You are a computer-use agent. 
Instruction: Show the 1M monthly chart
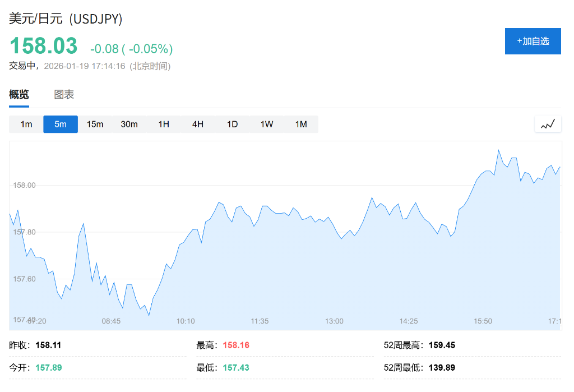[x=301, y=124]
